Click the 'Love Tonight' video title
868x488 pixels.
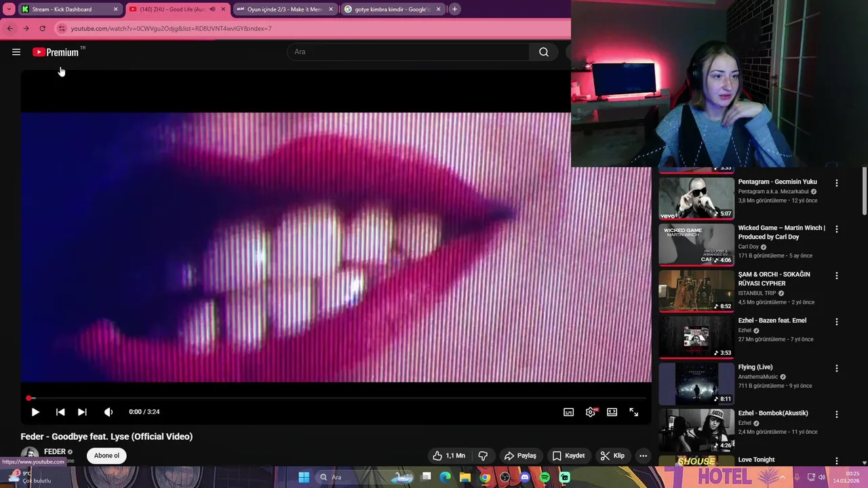pos(756,460)
